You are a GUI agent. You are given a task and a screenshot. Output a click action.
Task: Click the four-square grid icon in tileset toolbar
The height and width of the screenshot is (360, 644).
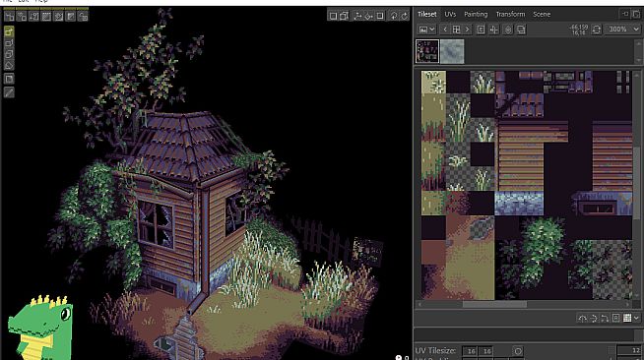[x=456, y=30]
